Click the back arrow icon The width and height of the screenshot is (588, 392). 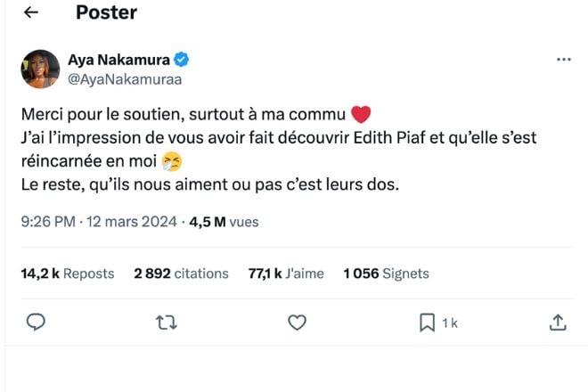tap(31, 12)
